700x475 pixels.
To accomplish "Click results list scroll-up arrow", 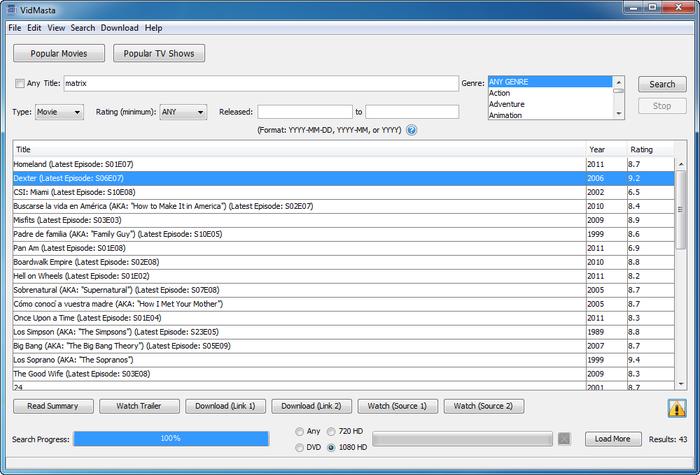I will (681, 164).
